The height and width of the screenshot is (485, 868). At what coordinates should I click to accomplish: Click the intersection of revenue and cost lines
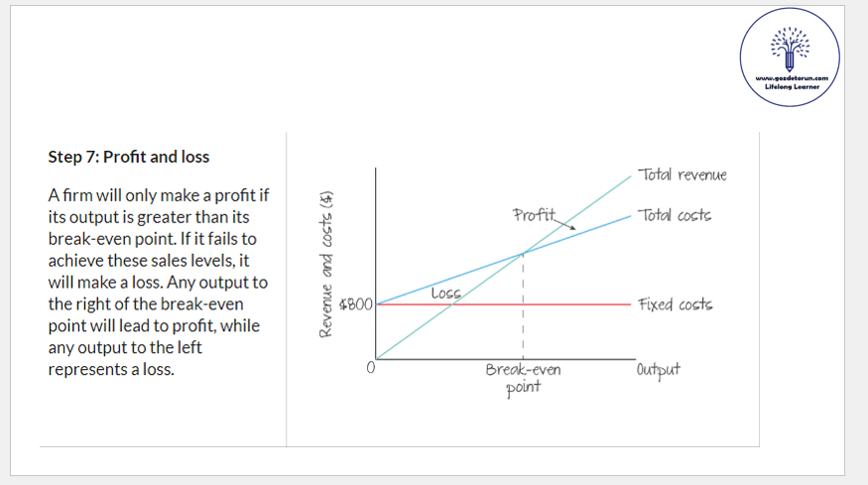point(522,254)
